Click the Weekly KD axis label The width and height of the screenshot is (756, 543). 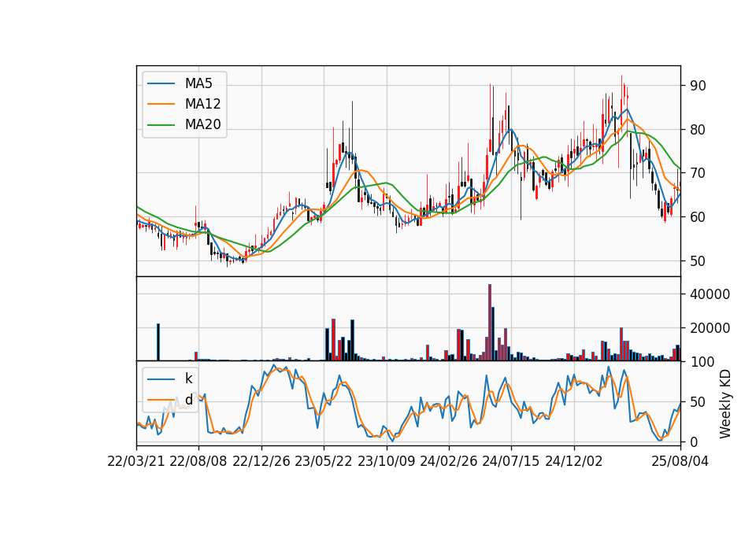(724, 404)
